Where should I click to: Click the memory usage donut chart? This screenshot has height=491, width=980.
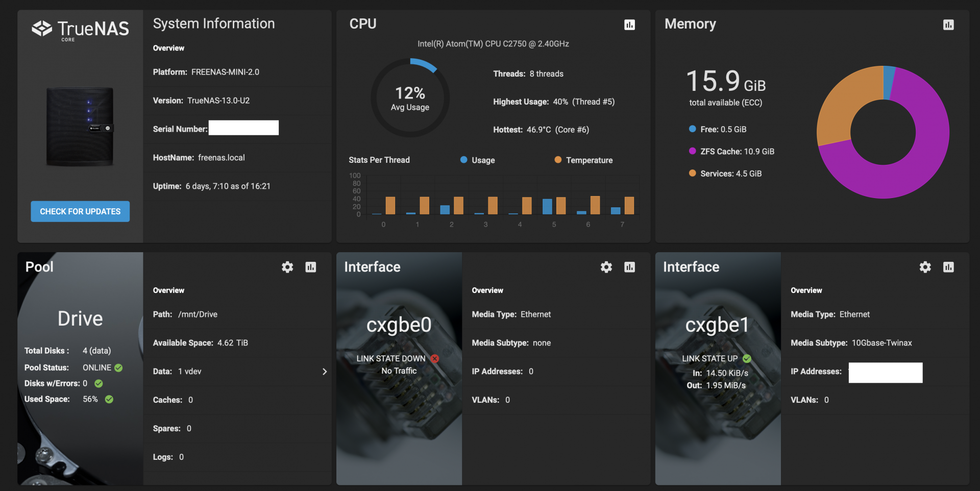[x=883, y=132]
